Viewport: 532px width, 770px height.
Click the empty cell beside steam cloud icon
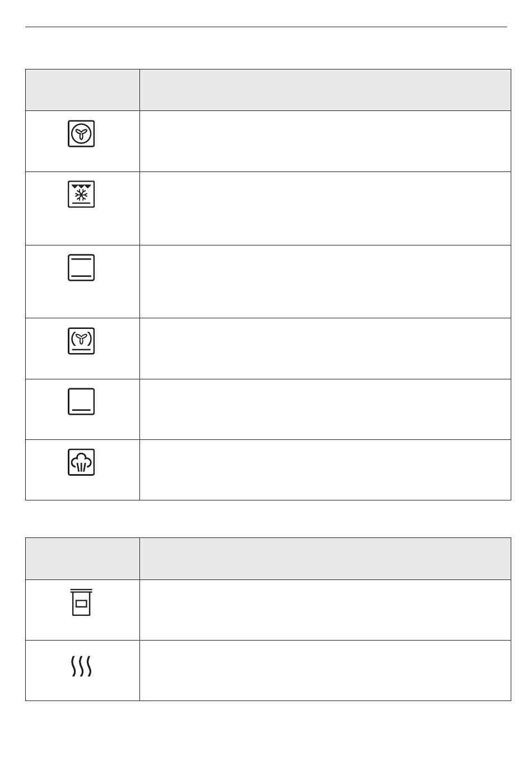click(x=325, y=470)
